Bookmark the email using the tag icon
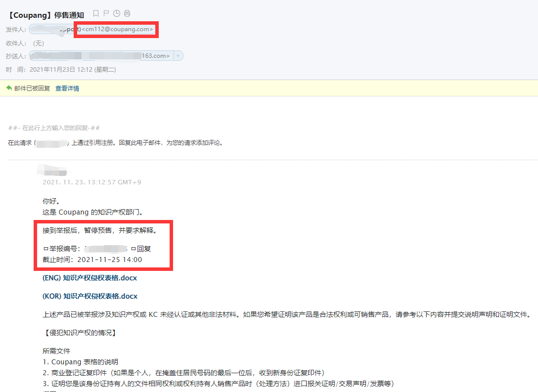Image resolution: width=538 pixels, height=392 pixels. coord(95,13)
